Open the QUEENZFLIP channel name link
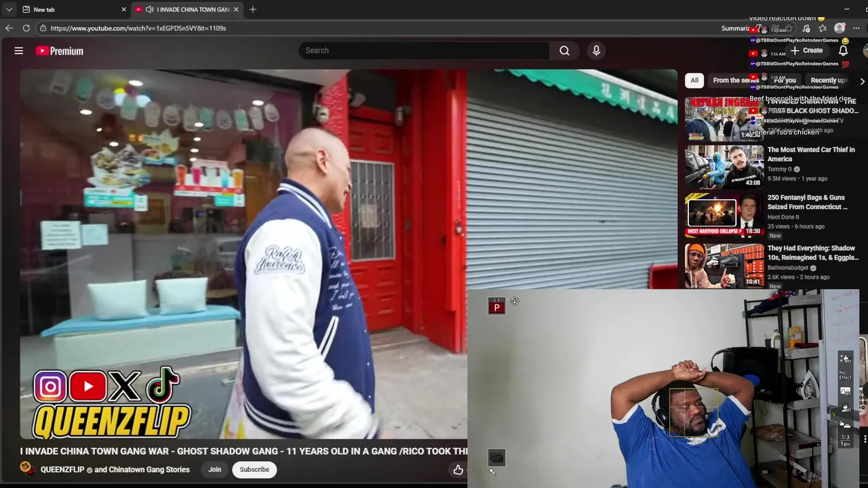The width and height of the screenshot is (868, 488). 62,470
